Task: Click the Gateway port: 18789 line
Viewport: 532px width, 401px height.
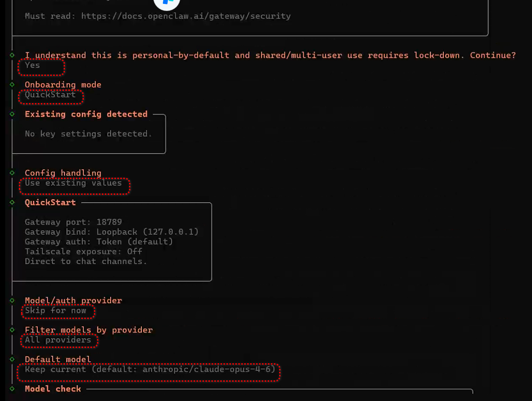Action: (x=73, y=222)
